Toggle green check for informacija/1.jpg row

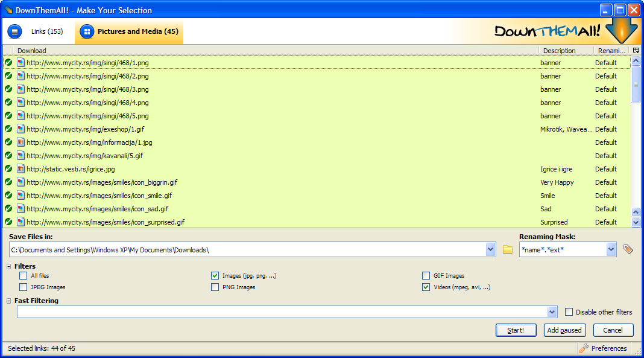[8, 142]
